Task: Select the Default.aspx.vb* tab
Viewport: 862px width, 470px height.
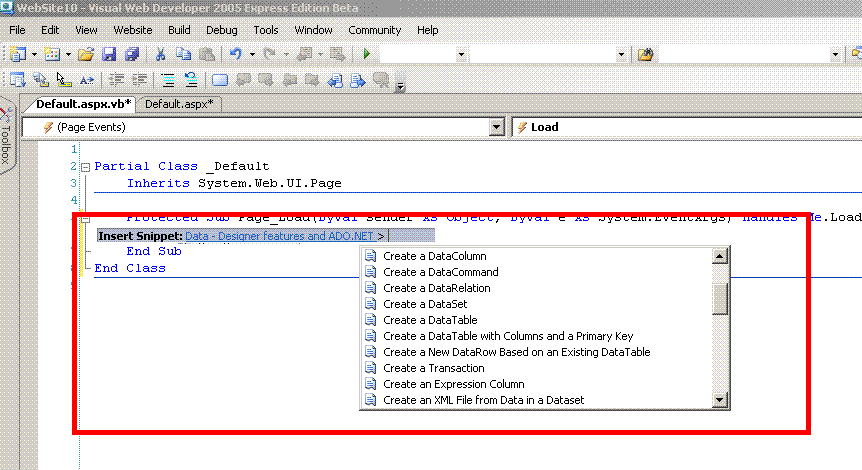Action: [84, 104]
